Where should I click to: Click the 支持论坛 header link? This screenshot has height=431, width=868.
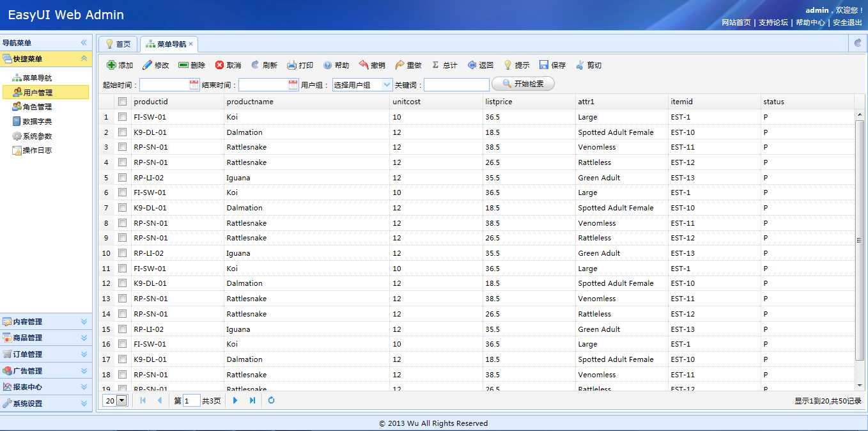[773, 22]
